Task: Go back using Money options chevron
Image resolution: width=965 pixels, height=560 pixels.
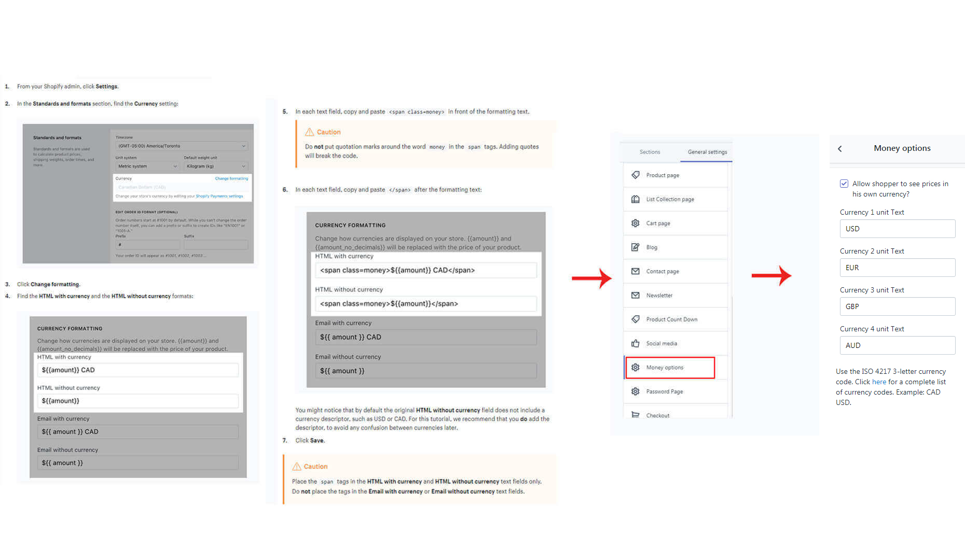Action: click(840, 149)
